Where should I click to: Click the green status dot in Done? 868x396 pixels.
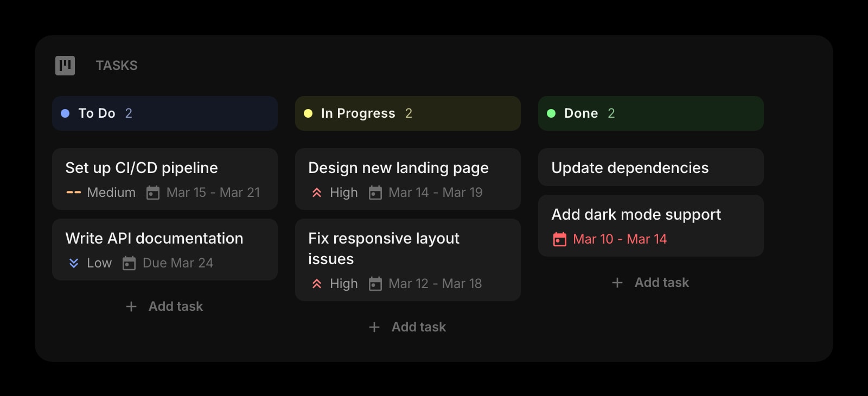coord(551,113)
